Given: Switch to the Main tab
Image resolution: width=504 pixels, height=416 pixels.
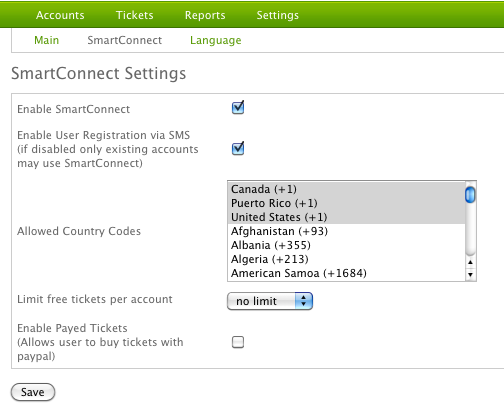Looking at the screenshot, I should click(x=47, y=40).
